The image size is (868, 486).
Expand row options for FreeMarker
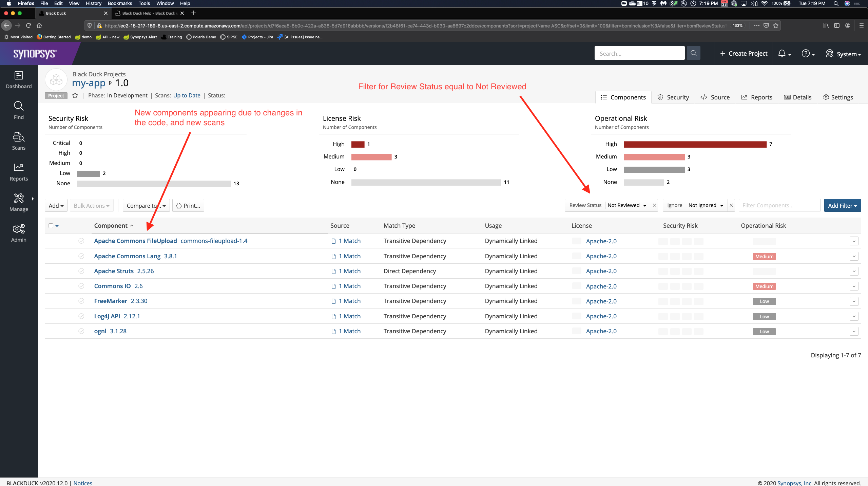(x=854, y=301)
